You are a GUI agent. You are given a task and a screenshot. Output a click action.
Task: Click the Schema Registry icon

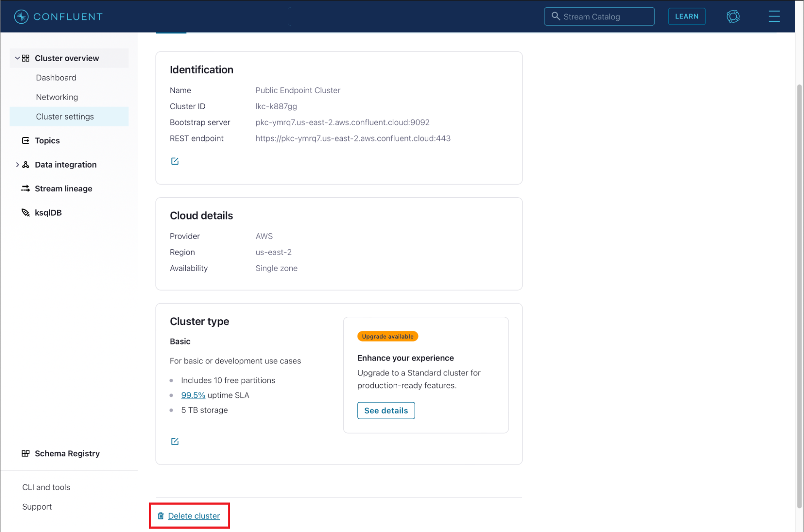[x=26, y=454]
